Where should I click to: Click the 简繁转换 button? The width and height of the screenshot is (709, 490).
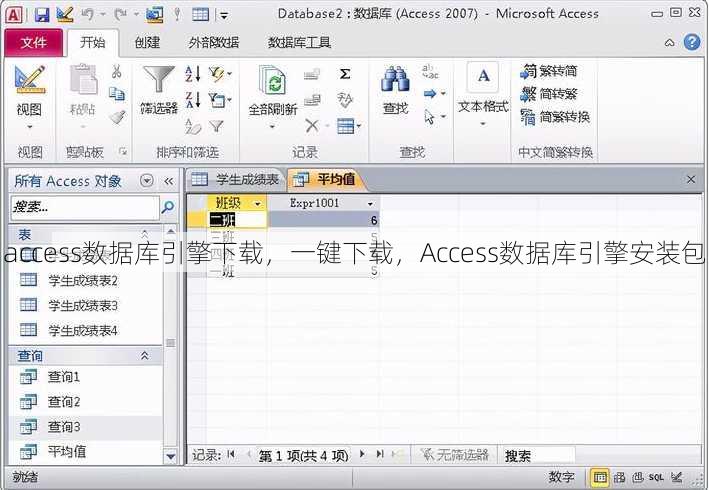tap(555, 117)
